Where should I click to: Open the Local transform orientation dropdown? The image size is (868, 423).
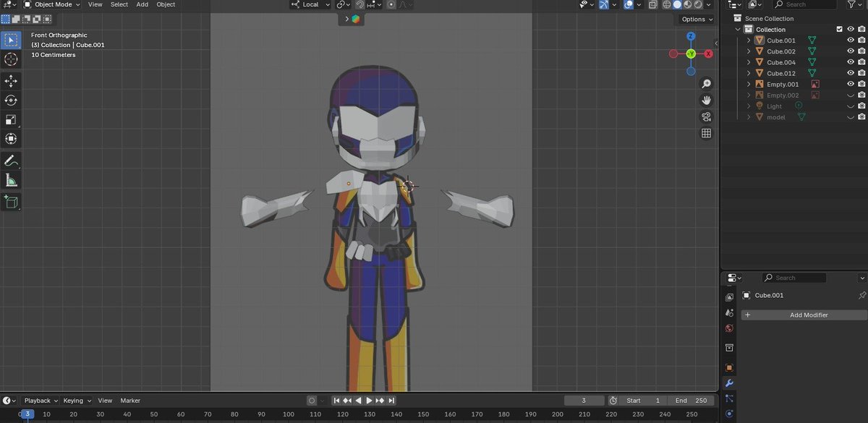pyautogui.click(x=310, y=4)
